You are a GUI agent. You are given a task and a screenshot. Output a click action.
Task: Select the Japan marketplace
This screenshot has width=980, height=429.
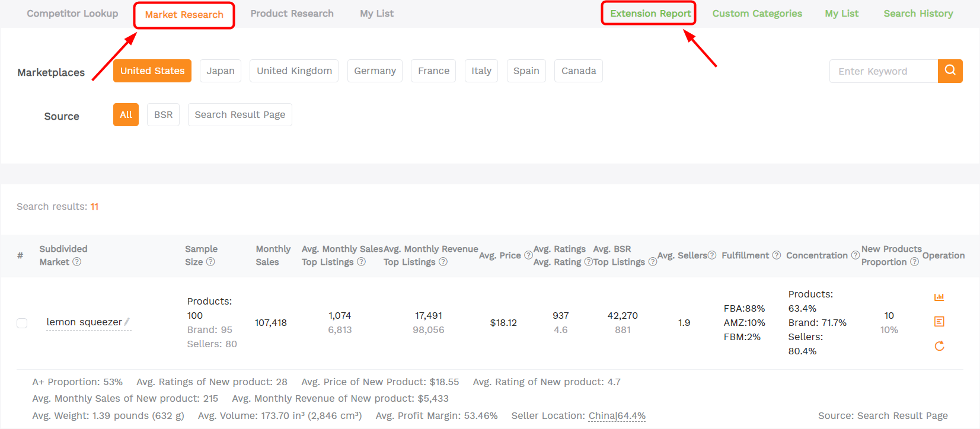(221, 71)
